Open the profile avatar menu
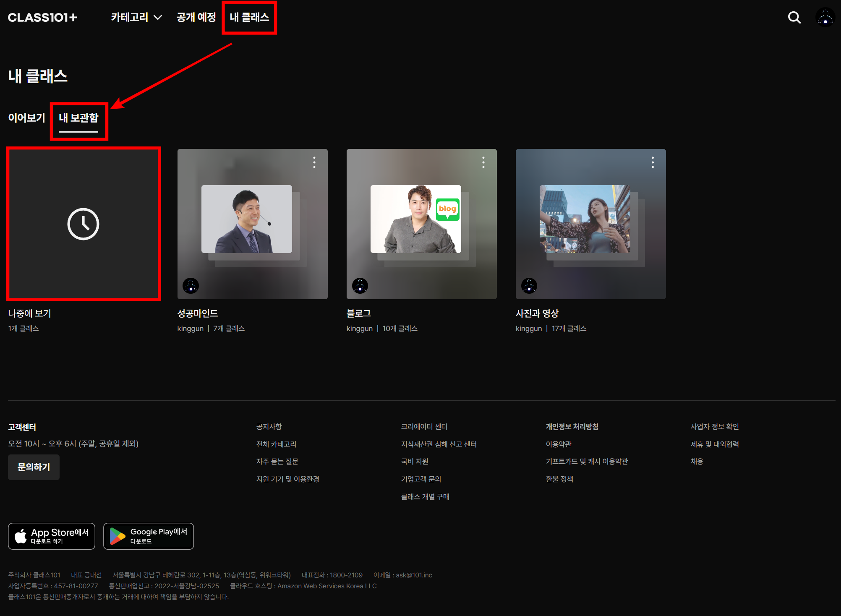The image size is (841, 616). coord(825,18)
